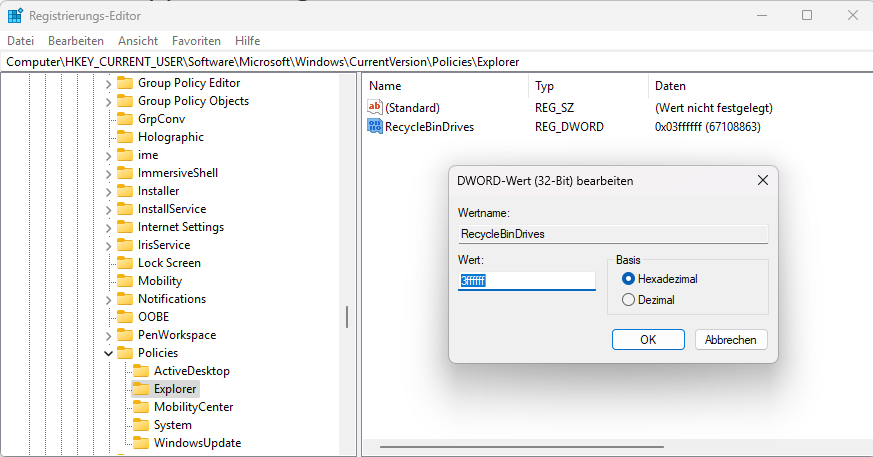Select the 0x03ffffff (67108863) data cell

(708, 127)
